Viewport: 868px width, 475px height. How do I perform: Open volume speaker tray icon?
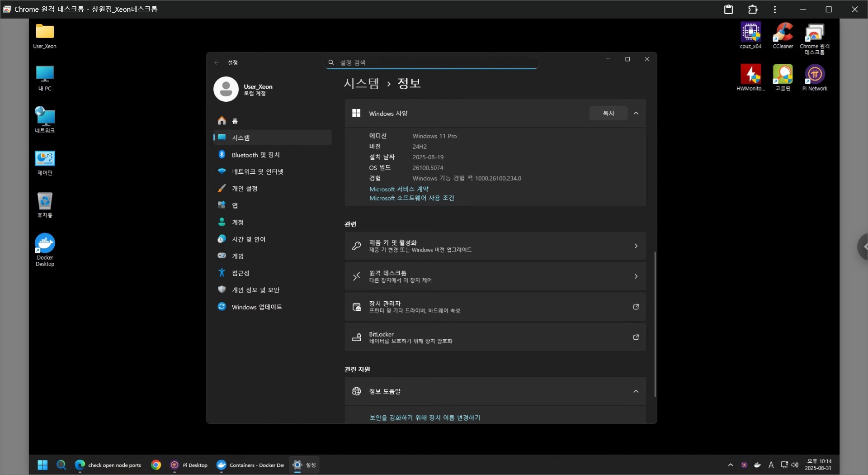pos(795,465)
